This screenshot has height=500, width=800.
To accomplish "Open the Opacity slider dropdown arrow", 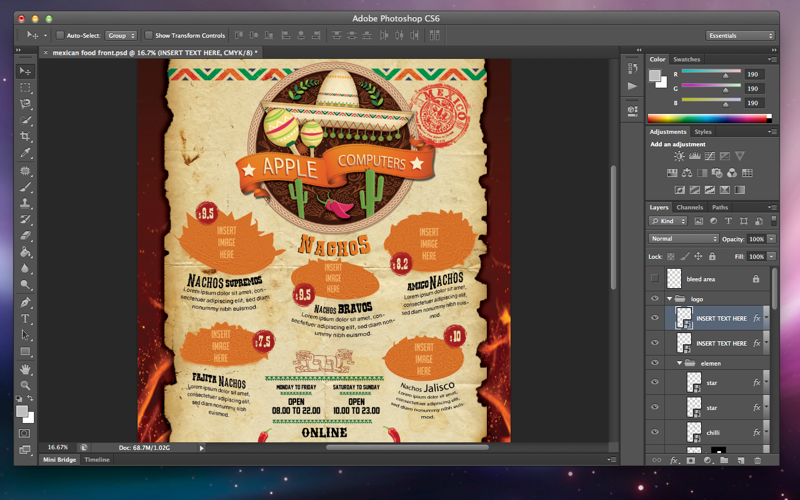I will pyautogui.click(x=771, y=239).
